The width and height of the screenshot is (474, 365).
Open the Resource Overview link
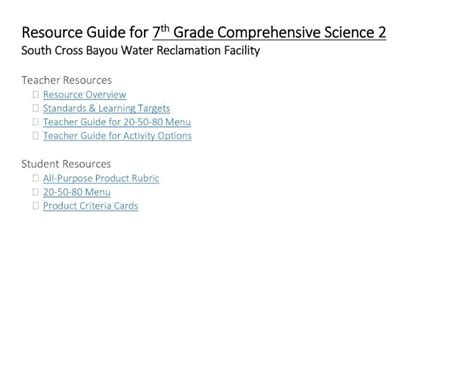tap(84, 95)
